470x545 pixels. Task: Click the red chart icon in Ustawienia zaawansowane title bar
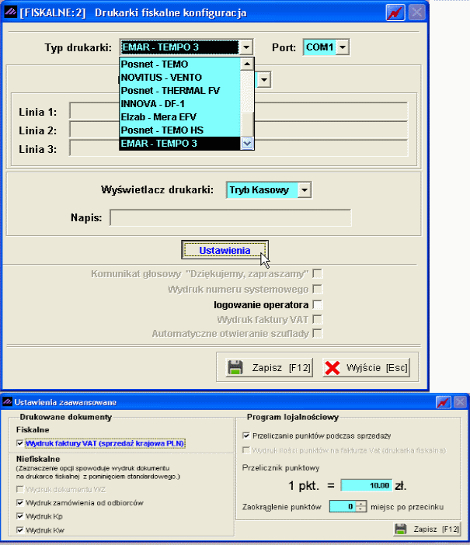[x=443, y=402]
